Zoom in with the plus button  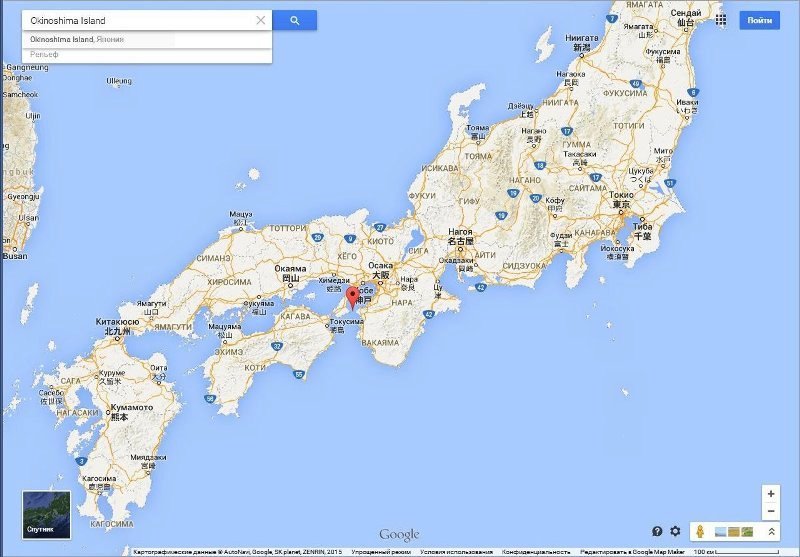(771, 493)
